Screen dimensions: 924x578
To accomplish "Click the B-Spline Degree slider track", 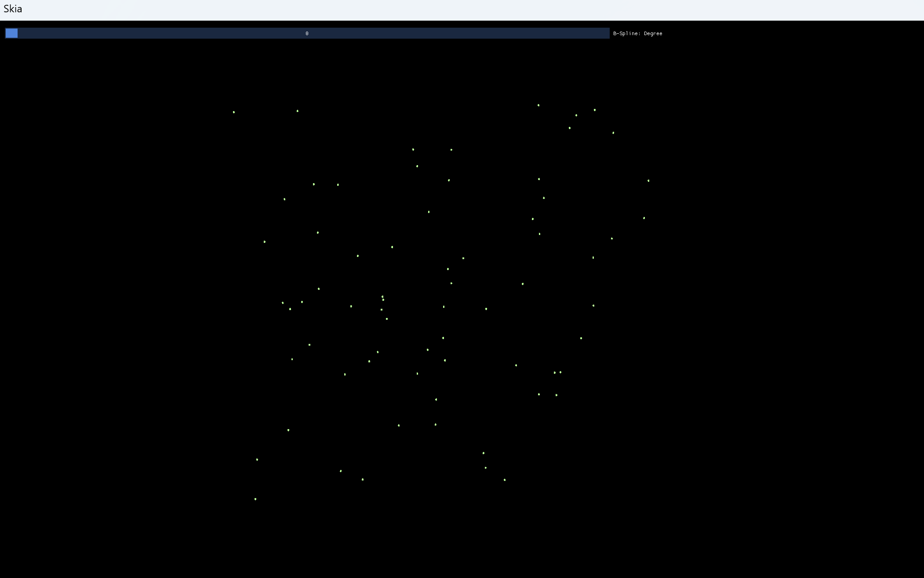I will pyautogui.click(x=307, y=33).
